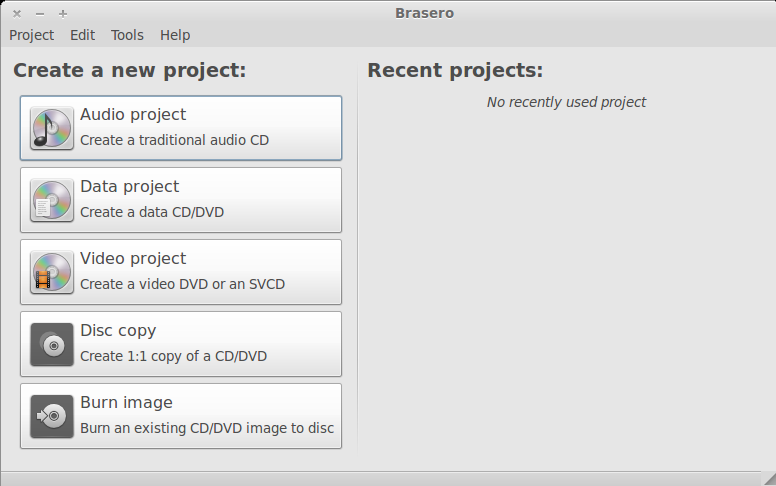Click the window resize grip corner
The width and height of the screenshot is (776, 486).
click(x=769, y=479)
